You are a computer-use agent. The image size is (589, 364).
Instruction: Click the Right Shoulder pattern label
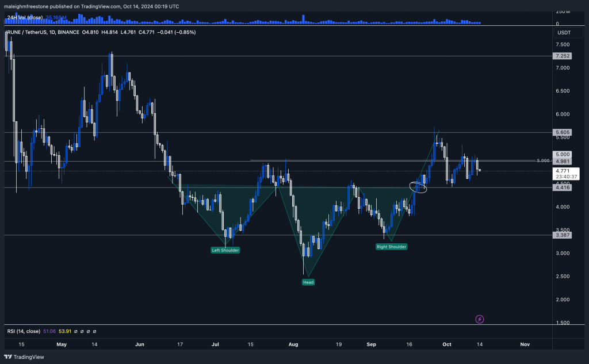click(x=391, y=247)
